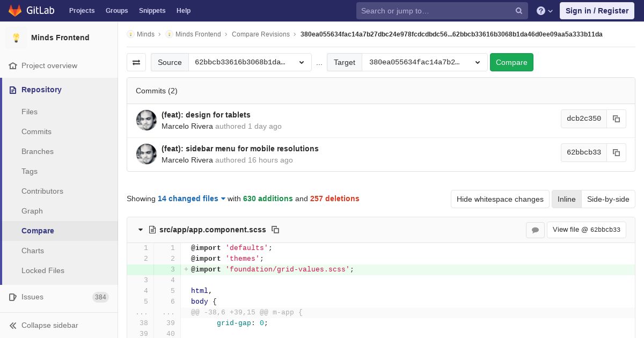The width and height of the screenshot is (644, 338).
Task: Expand the 14 changed files list
Action: pos(192,199)
